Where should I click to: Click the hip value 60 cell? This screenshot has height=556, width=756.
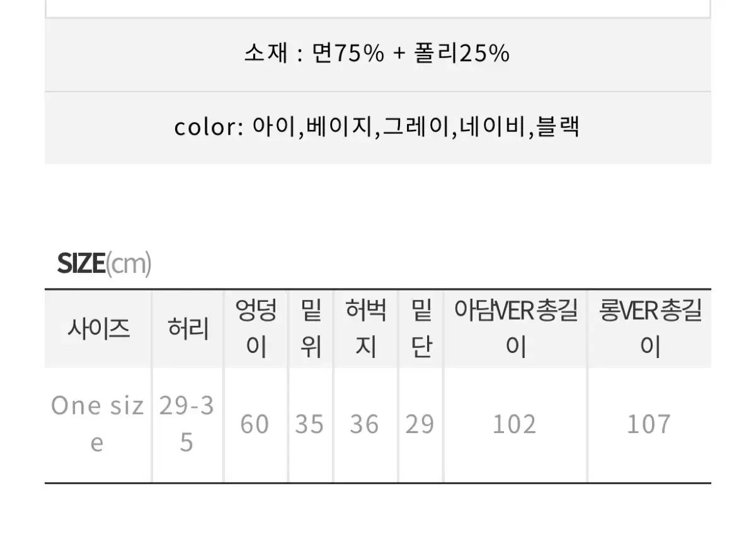pos(255,425)
